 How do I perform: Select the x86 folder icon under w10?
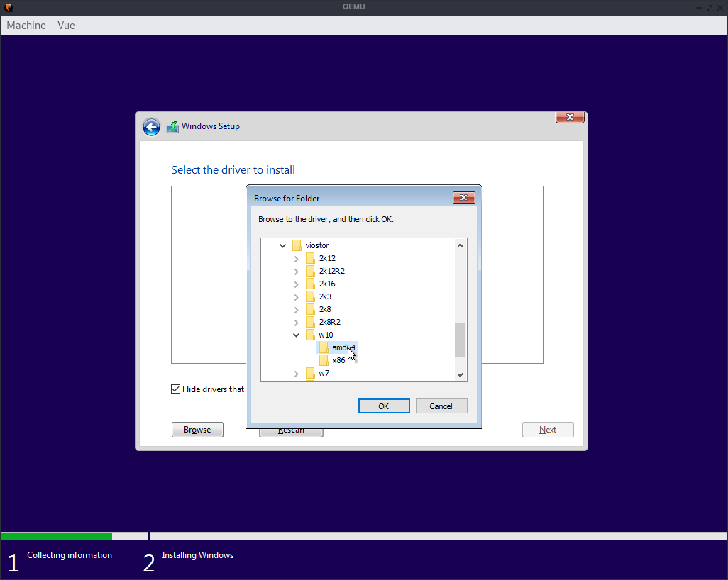pyautogui.click(x=324, y=360)
